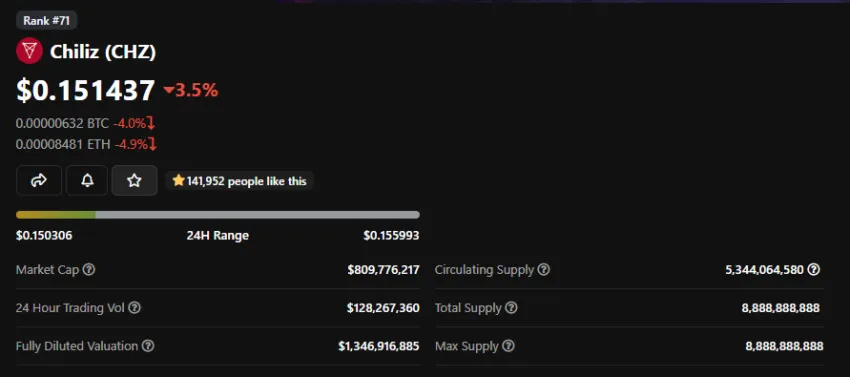Click the $0.151437 price text

pos(86,90)
